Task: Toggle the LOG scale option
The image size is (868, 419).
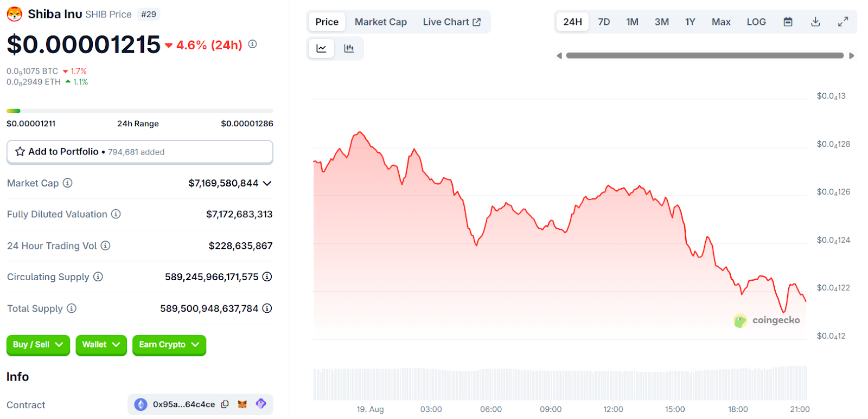Action: 756,22
